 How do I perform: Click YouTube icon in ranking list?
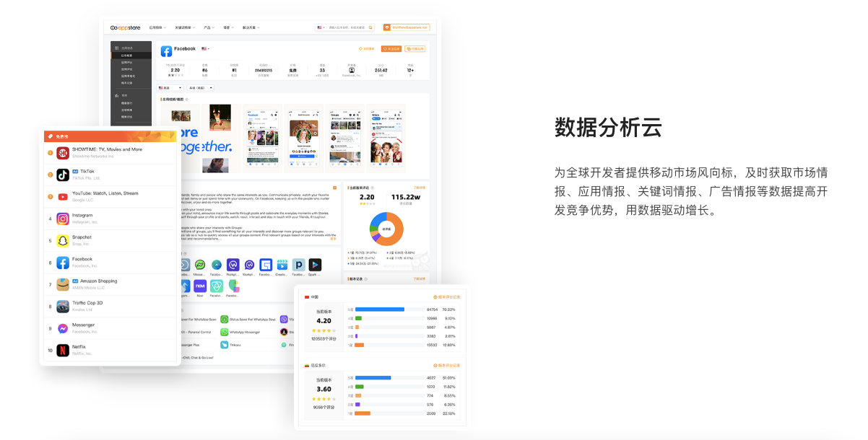[63, 196]
